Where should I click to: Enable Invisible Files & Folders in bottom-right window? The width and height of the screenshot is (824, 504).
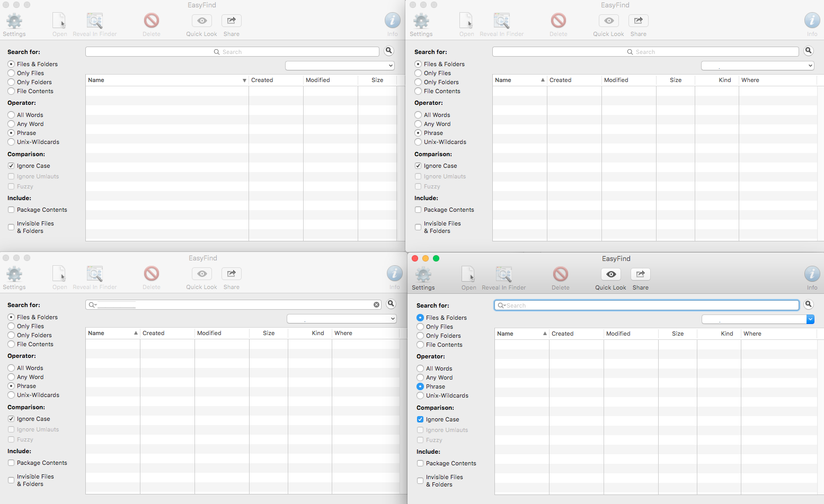pyautogui.click(x=420, y=481)
